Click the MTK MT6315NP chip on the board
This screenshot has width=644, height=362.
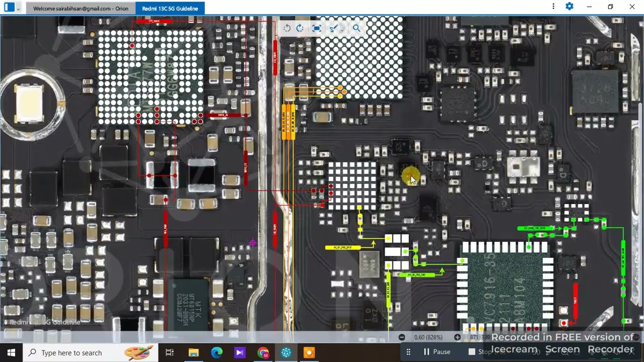tap(190, 305)
